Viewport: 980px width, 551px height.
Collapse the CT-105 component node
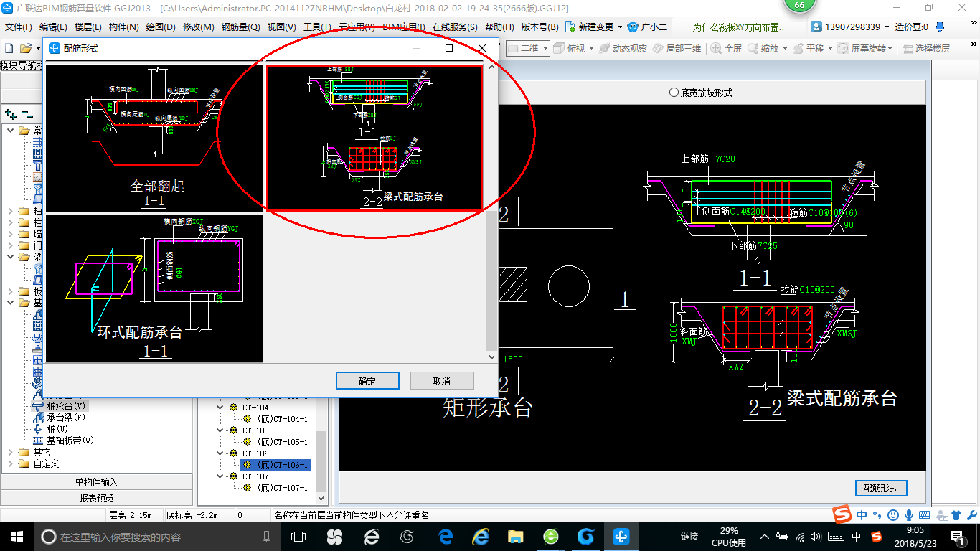221,430
